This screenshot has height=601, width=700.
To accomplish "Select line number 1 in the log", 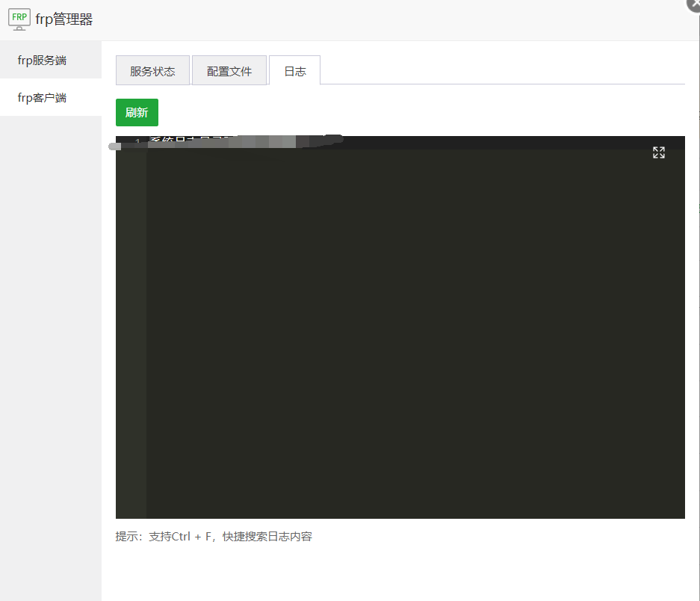I will click(137, 142).
